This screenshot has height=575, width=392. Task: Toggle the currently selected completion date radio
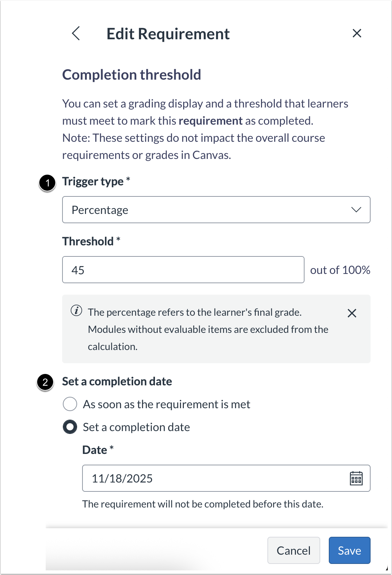click(x=70, y=427)
